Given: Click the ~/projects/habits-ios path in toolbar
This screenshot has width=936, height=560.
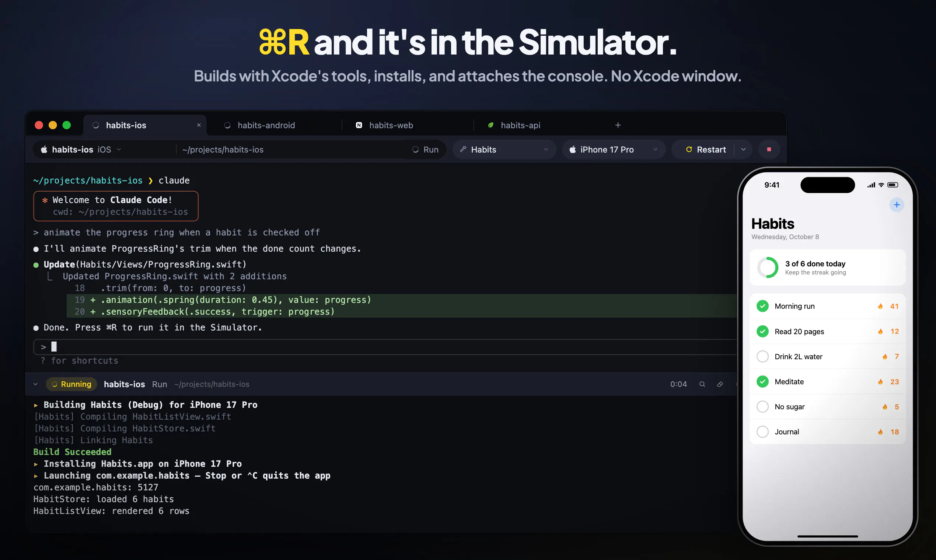Looking at the screenshot, I should (x=223, y=150).
